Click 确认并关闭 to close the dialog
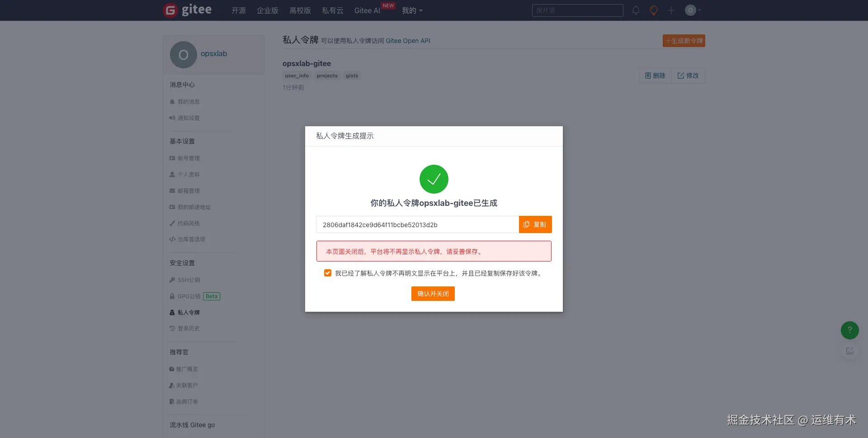 (x=433, y=293)
